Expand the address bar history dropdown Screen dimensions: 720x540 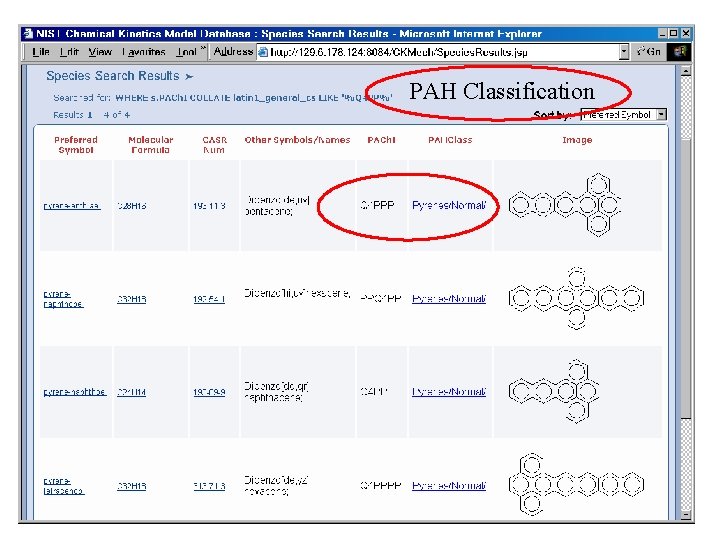pyautogui.click(x=624, y=52)
